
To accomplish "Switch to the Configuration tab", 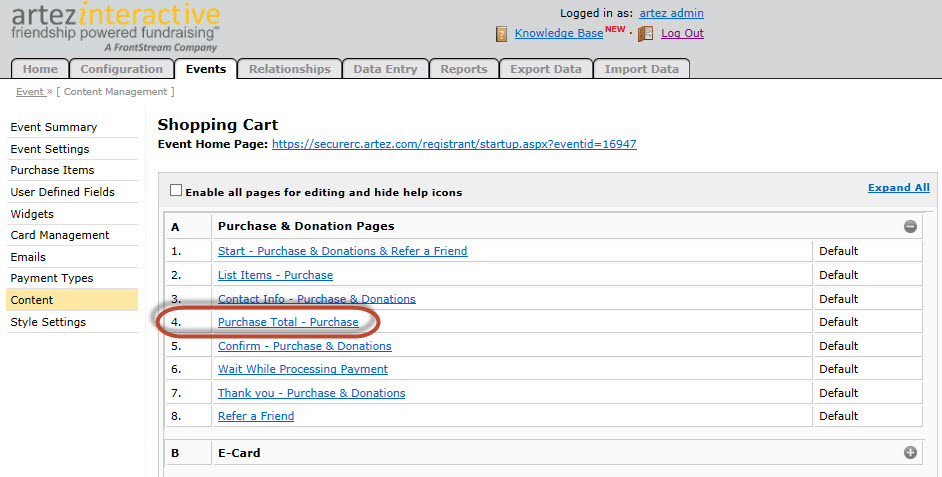I will click(121, 69).
